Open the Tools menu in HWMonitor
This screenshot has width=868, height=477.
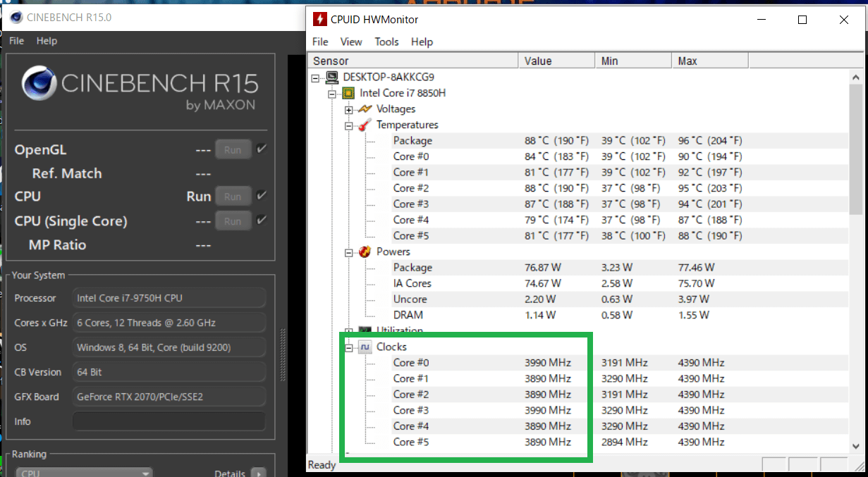coord(386,42)
